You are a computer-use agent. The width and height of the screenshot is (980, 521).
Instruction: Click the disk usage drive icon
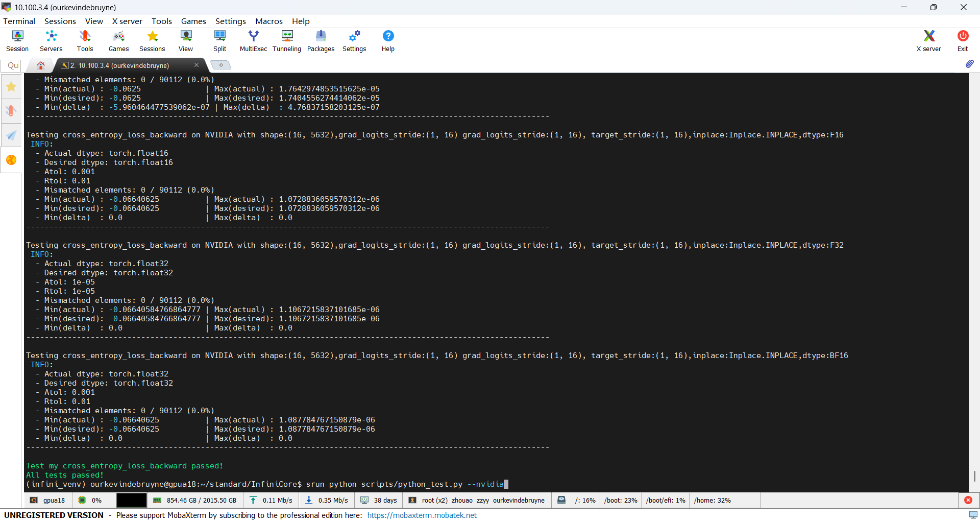coord(561,500)
